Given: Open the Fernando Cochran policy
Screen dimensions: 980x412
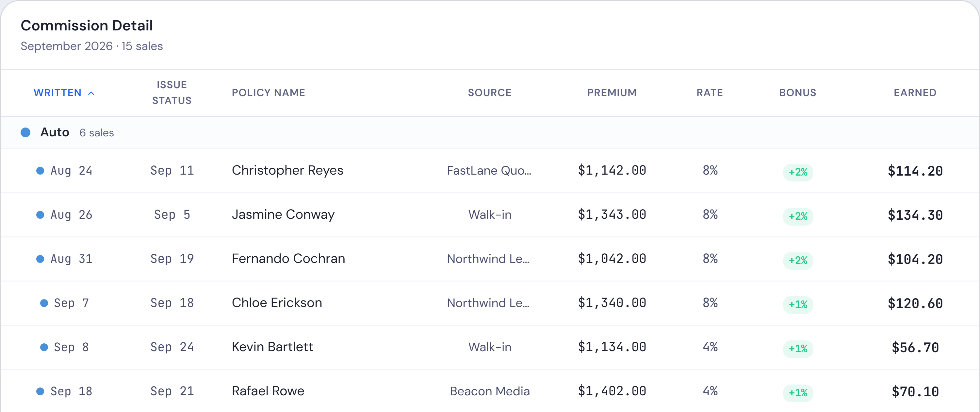Looking at the screenshot, I should [x=288, y=259].
